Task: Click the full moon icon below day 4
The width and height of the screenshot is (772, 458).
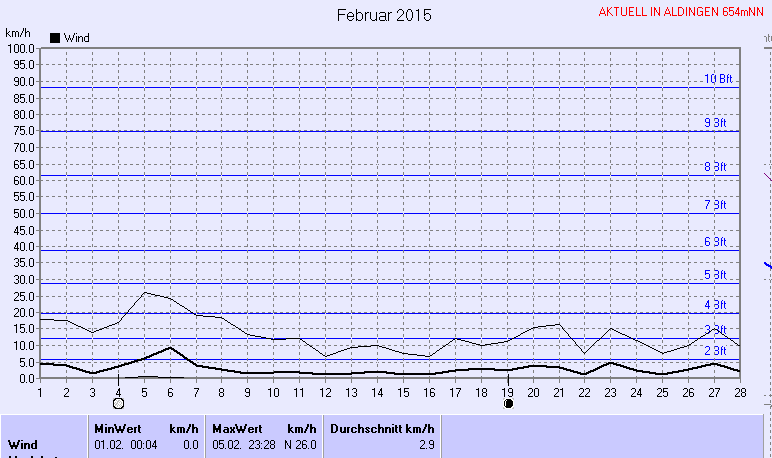Action: point(118,403)
